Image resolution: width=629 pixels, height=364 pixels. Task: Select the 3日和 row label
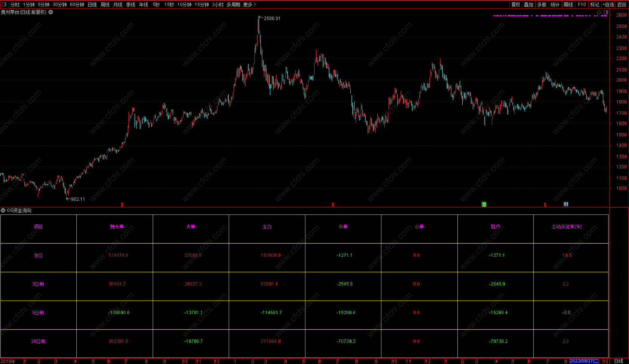pyautogui.click(x=38, y=284)
